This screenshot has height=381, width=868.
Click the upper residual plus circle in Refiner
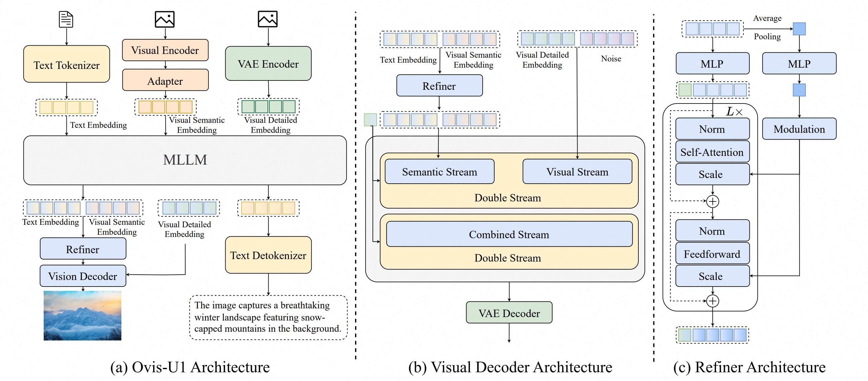[712, 201]
